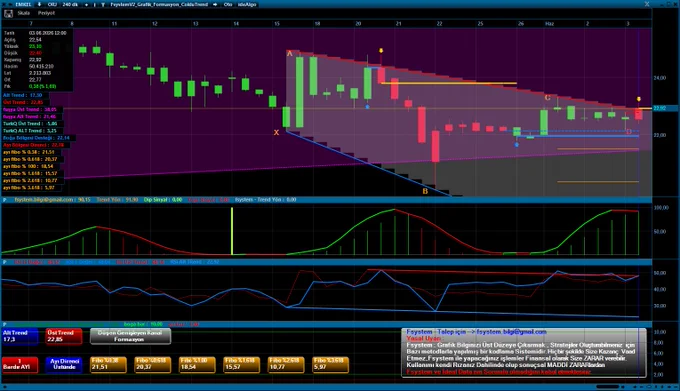Click the download arrow icon after the symbol name
The image size is (680, 391).
click(39, 4)
